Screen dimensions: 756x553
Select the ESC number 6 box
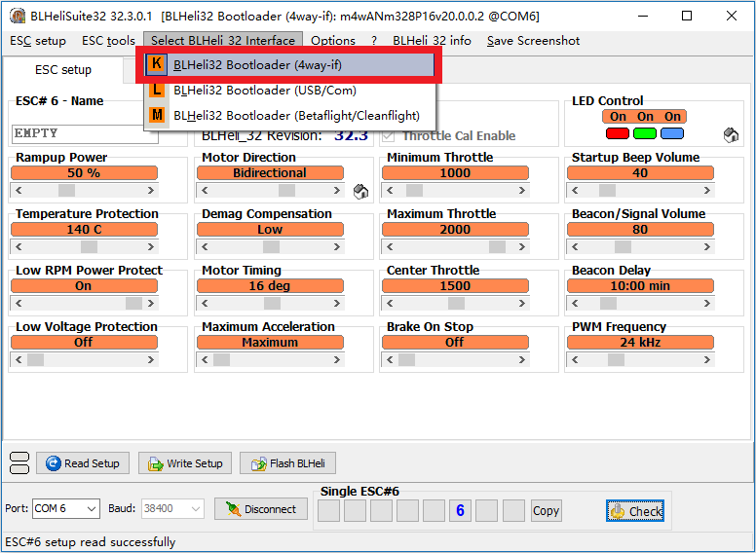[x=460, y=510]
